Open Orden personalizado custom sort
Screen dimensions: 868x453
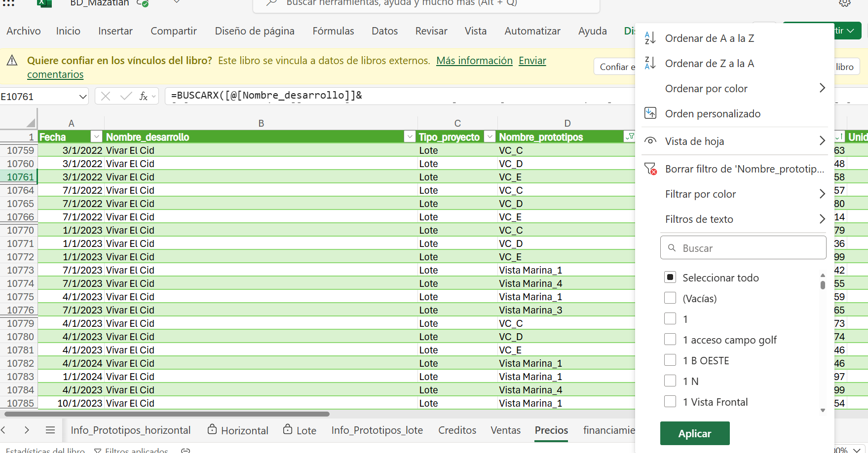[713, 114]
